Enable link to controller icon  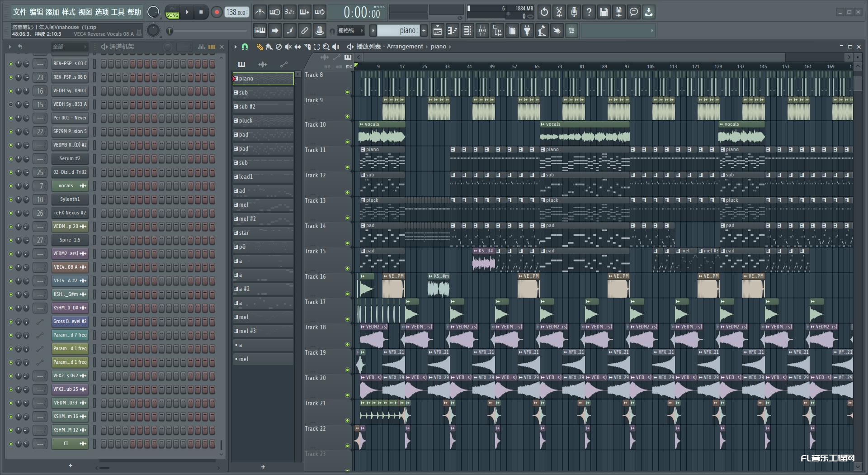pos(305,31)
